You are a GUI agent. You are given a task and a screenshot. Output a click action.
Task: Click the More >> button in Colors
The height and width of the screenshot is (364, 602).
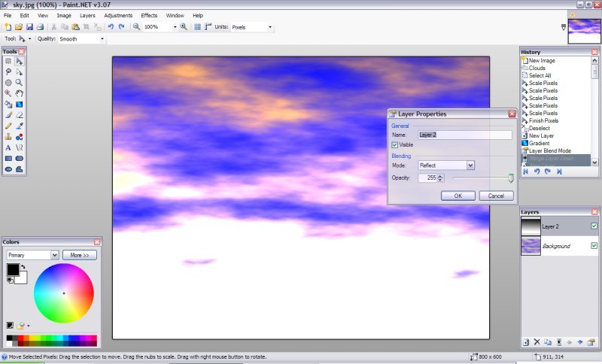pos(80,255)
